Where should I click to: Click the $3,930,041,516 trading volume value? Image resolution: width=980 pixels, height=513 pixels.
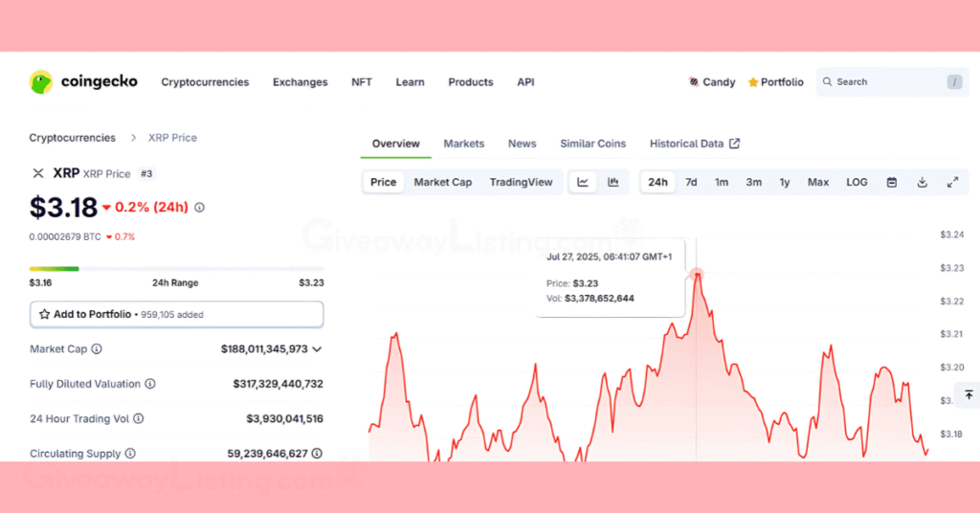284,418
